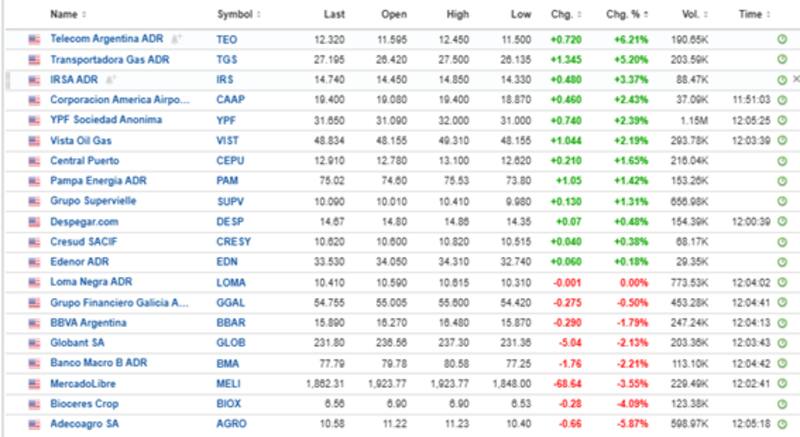Click the small icon after IRSA ADR name
This screenshot has height=437, width=800.
(110, 79)
